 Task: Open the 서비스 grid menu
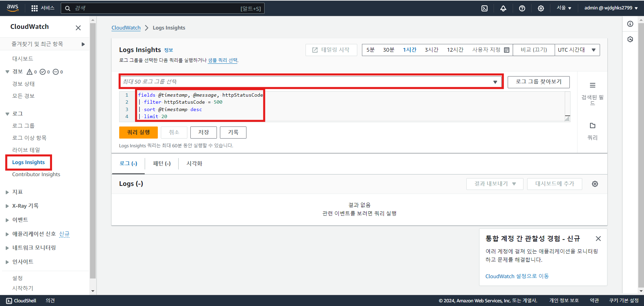point(43,8)
